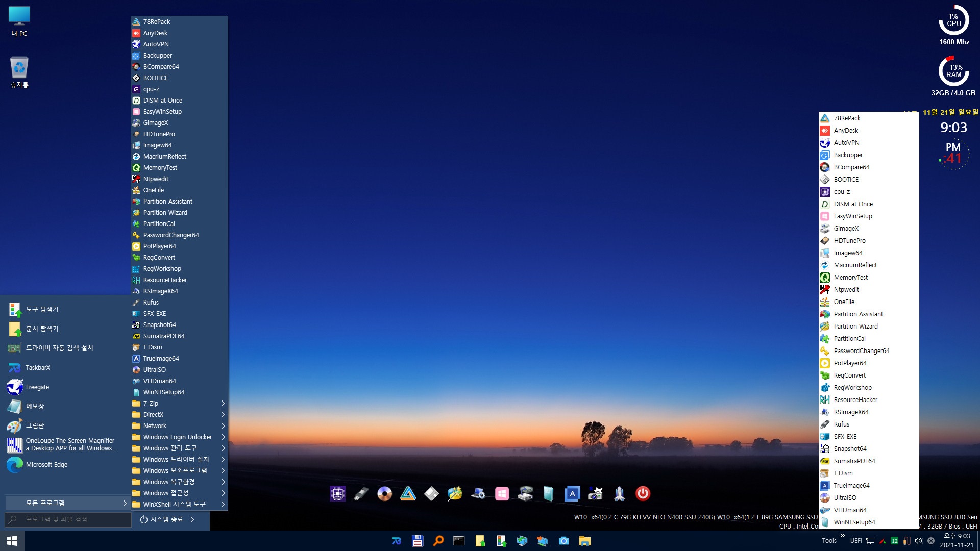Launch Microsoft Edge from start menu
The width and height of the screenshot is (980, 551).
(65, 464)
